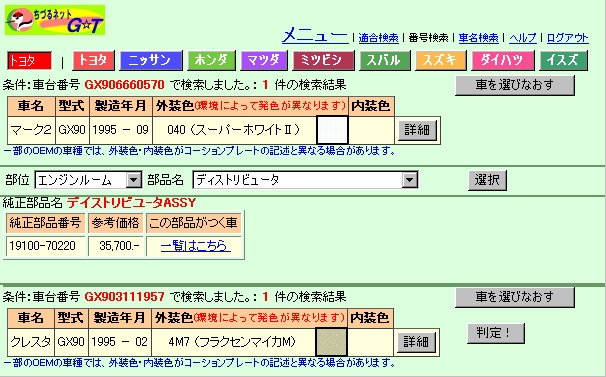Viewport: 606px width, 377px height.
Task: Click the ログアウト link
Action: point(567,38)
